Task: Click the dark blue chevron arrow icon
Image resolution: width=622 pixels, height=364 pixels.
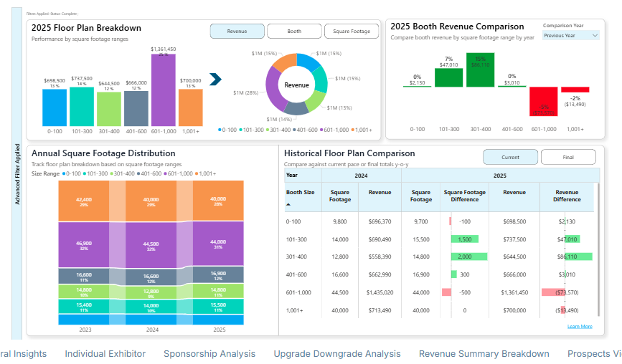Action: [215, 79]
